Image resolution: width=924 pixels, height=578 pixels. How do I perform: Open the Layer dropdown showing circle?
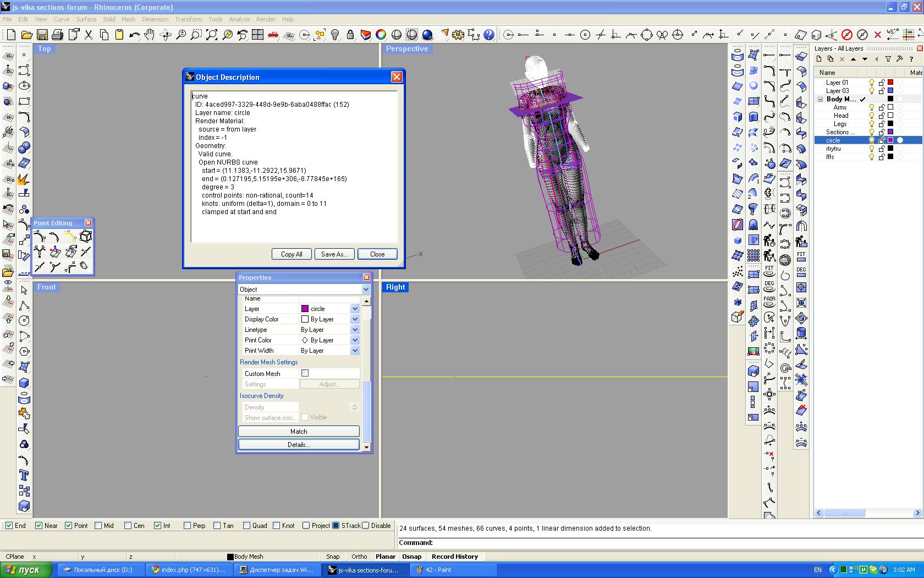tap(355, 309)
